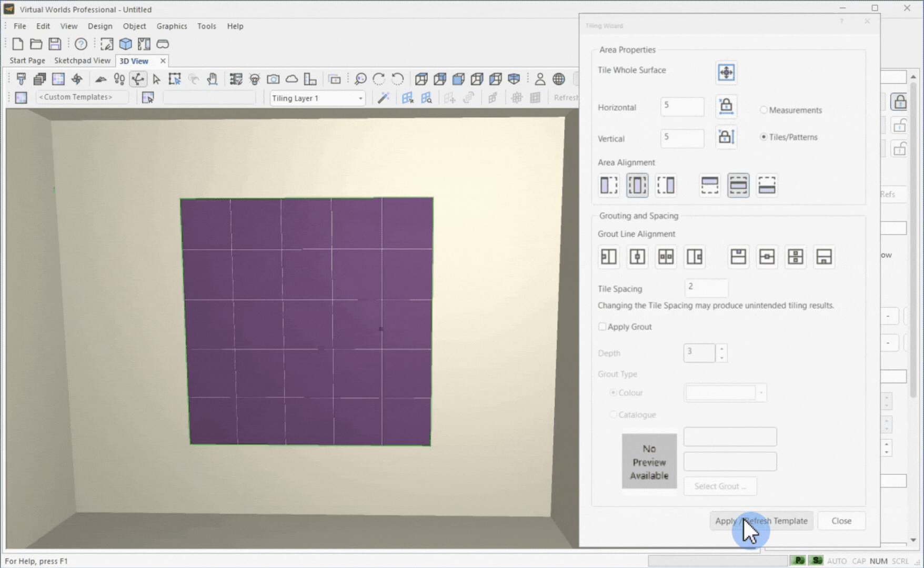This screenshot has width=924, height=568.
Task: Click the Select Grout button
Action: 720,486
